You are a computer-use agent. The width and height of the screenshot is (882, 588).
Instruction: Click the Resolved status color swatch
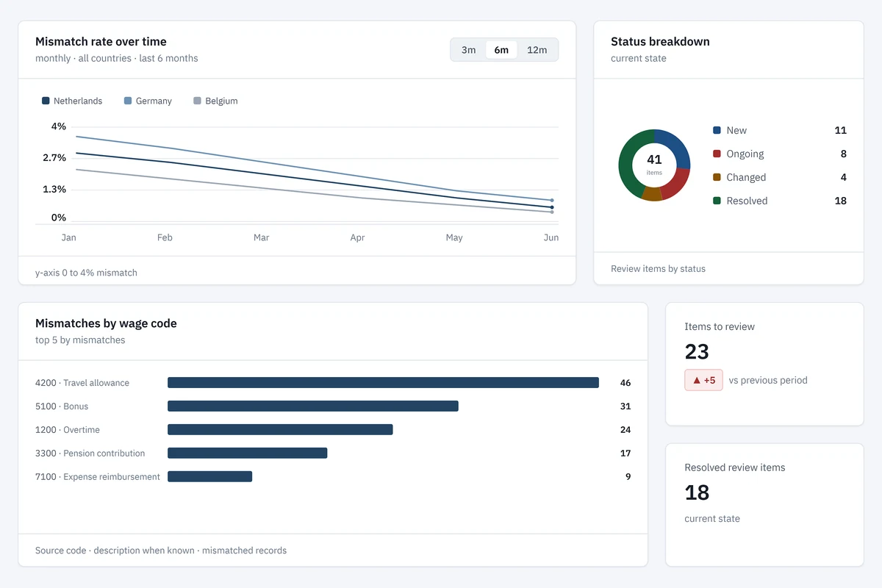click(717, 201)
